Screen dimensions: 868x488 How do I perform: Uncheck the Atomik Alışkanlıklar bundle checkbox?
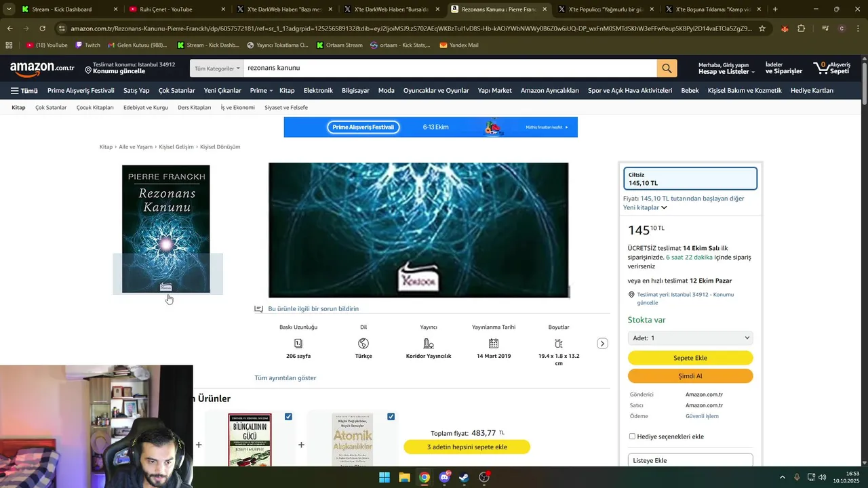click(x=391, y=417)
